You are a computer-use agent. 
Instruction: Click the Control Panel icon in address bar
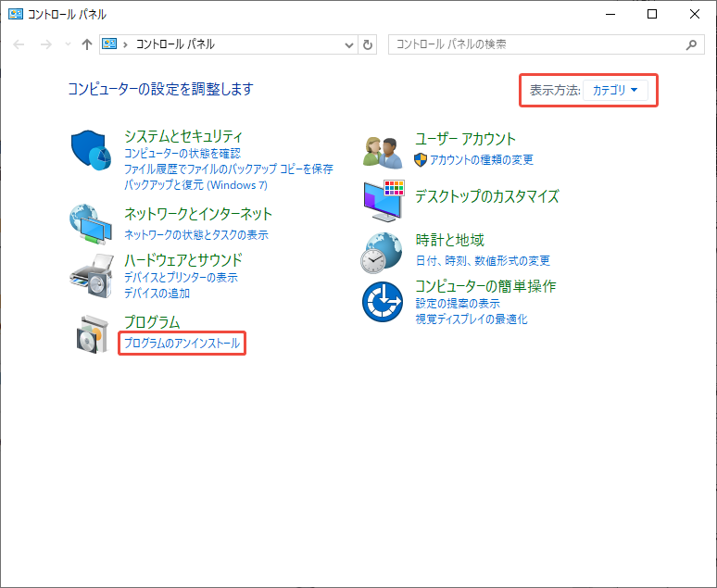109,44
